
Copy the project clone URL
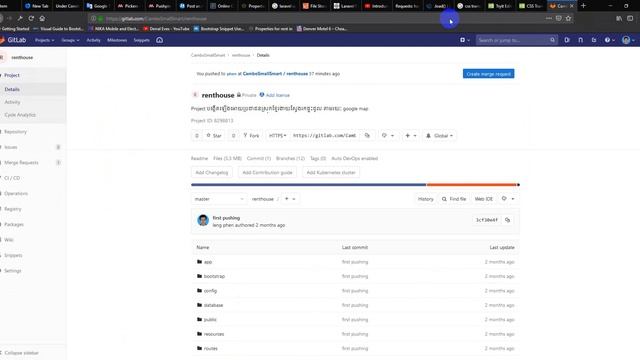click(367, 136)
